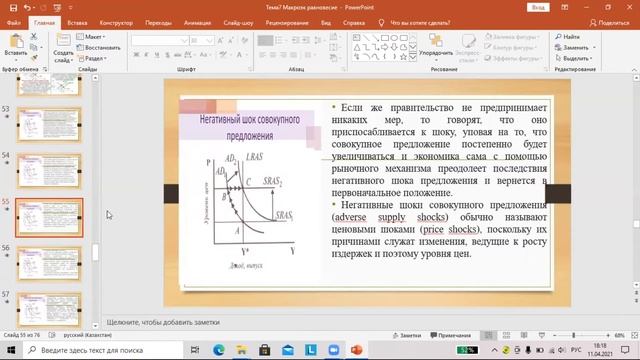Open the Mail app from the taskbar
The width and height of the screenshot is (640, 360).
(x=288, y=350)
